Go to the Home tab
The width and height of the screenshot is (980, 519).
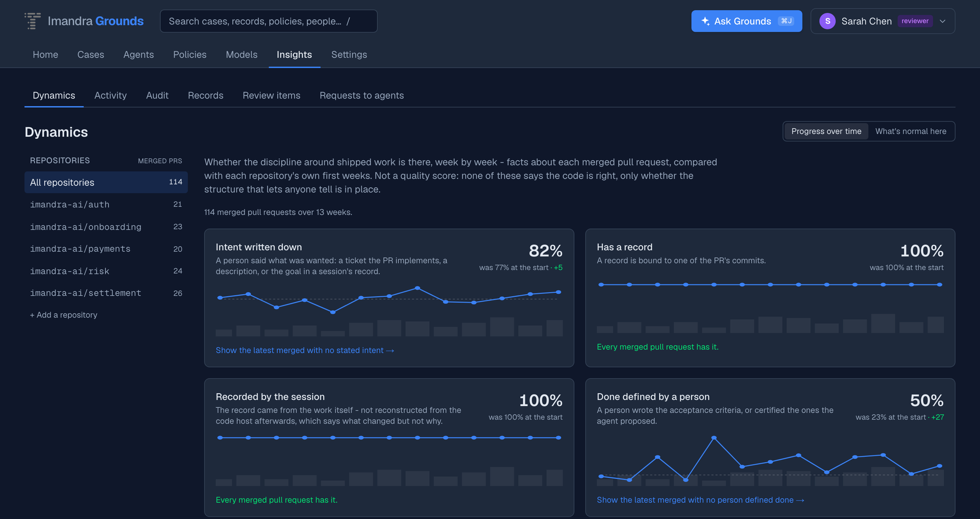point(46,54)
